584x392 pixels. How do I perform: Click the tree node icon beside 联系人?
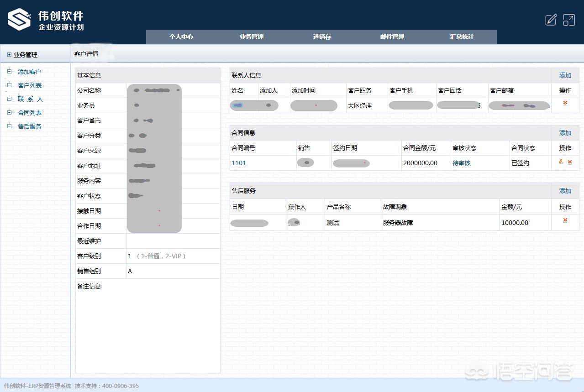[10, 99]
